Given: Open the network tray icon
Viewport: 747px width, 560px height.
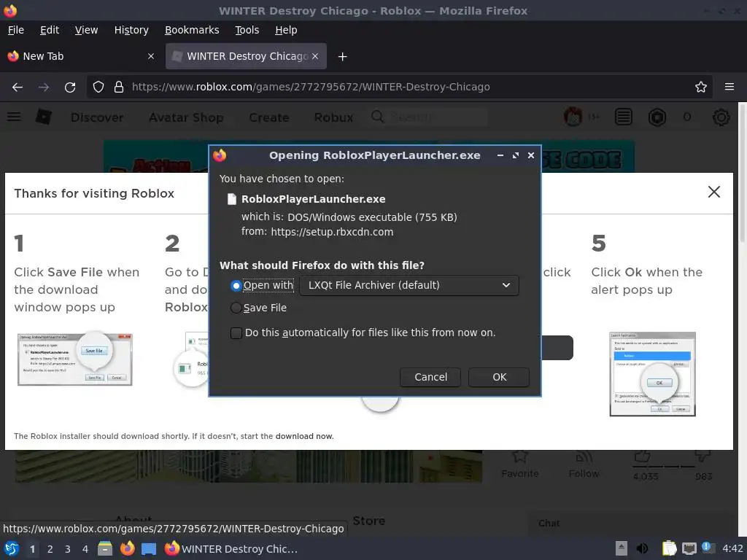Looking at the screenshot, I should (x=689, y=548).
